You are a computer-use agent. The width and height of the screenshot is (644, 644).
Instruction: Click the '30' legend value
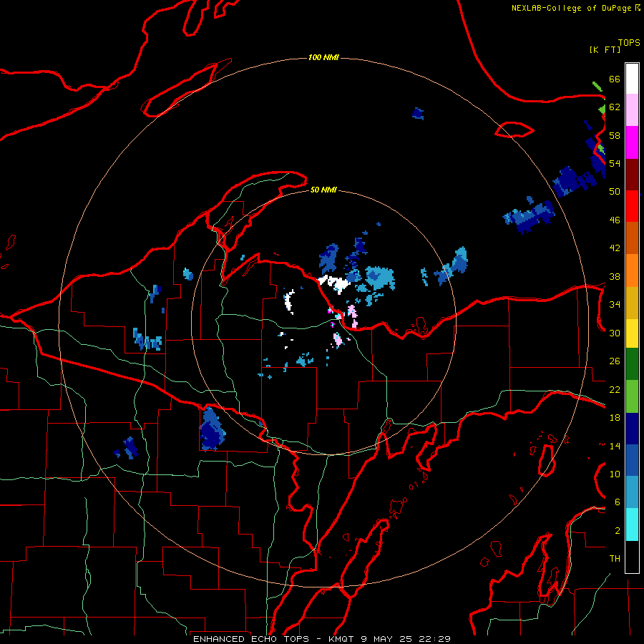tap(615, 333)
